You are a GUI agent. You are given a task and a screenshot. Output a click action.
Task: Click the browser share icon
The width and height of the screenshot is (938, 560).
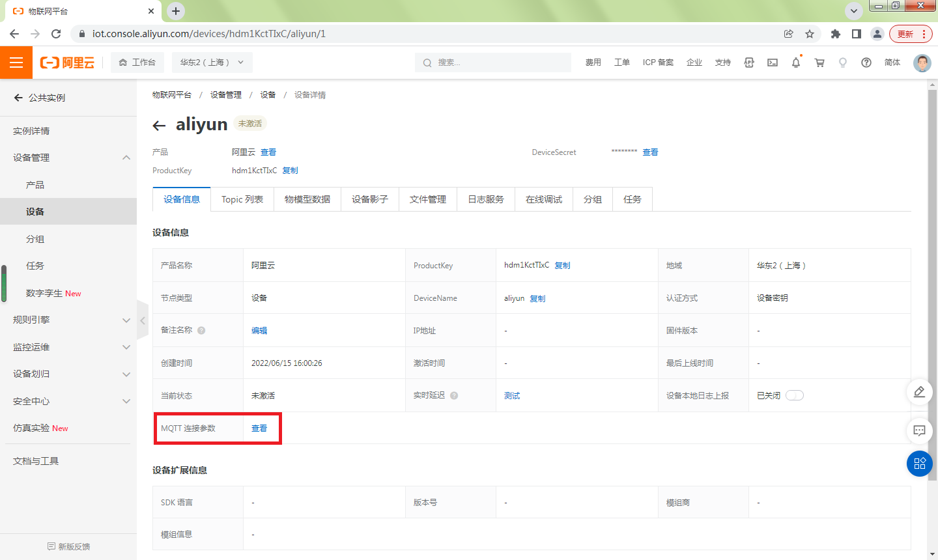(x=789, y=34)
